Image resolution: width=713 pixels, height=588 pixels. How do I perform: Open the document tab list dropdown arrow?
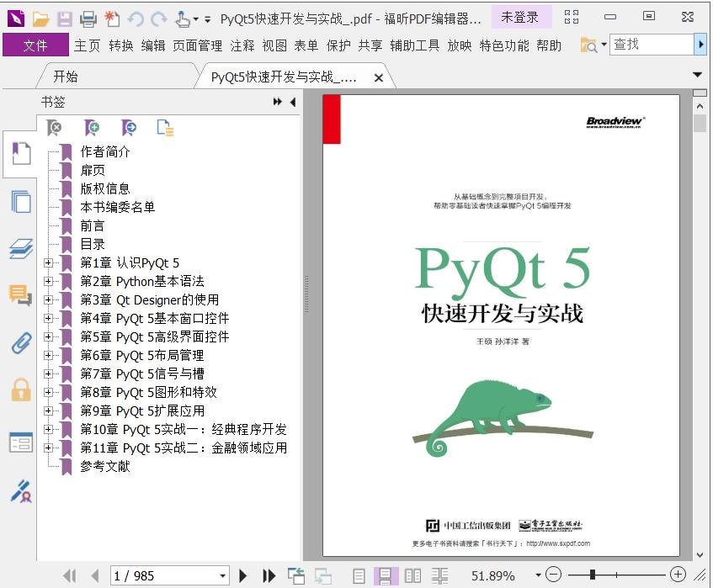point(698,75)
